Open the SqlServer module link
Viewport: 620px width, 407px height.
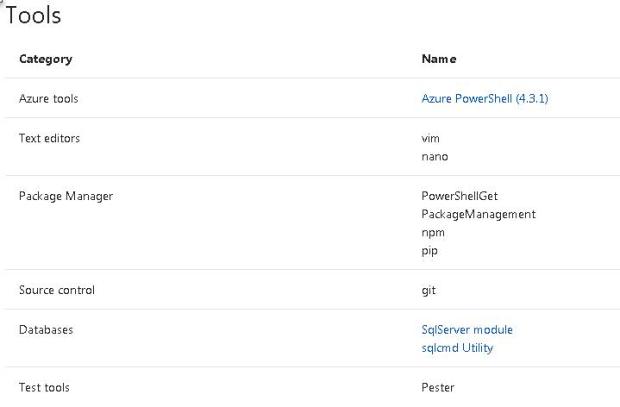467,329
